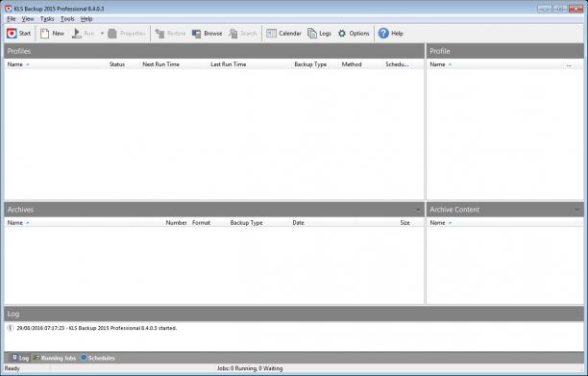Open the View menu

28,19
